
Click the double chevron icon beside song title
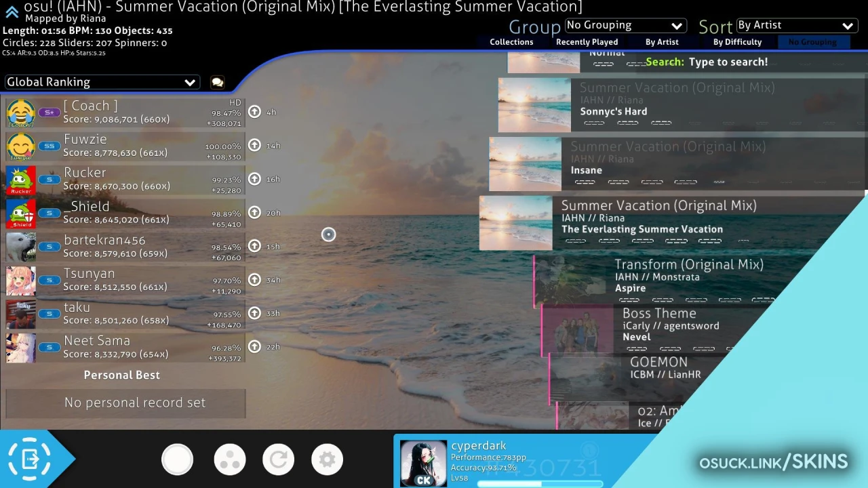pyautogui.click(x=12, y=12)
